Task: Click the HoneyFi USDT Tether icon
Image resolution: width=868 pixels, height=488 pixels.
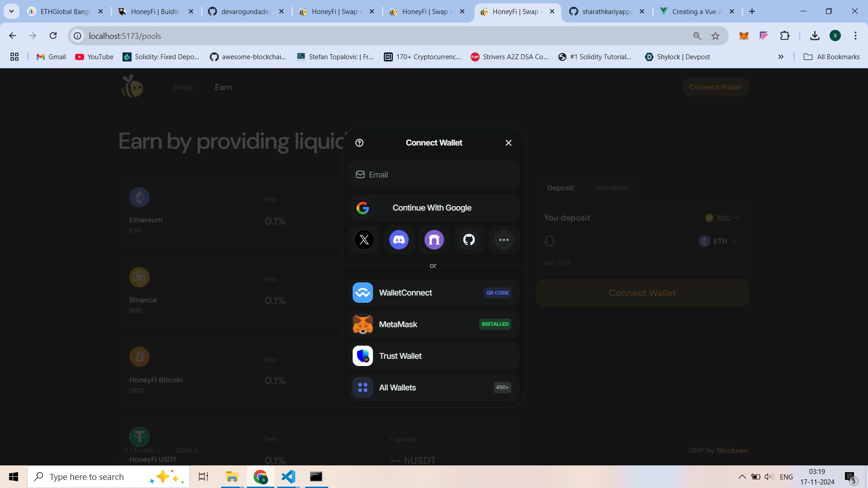Action: 139,436
